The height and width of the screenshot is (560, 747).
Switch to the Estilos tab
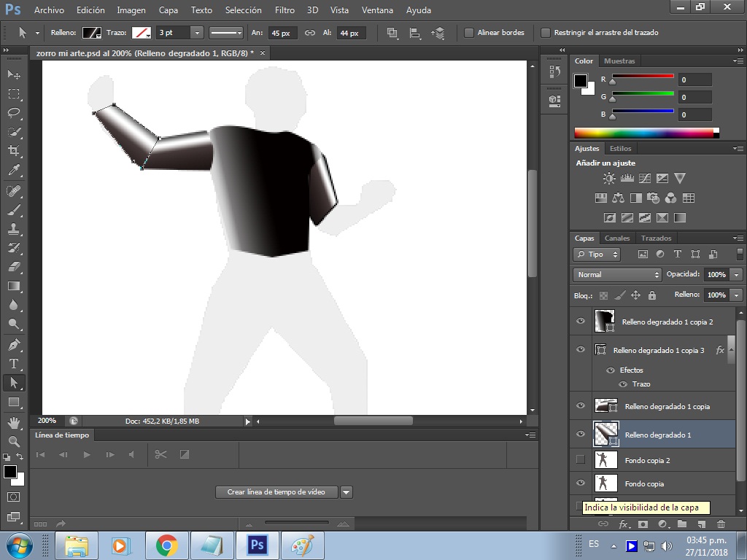(620, 149)
